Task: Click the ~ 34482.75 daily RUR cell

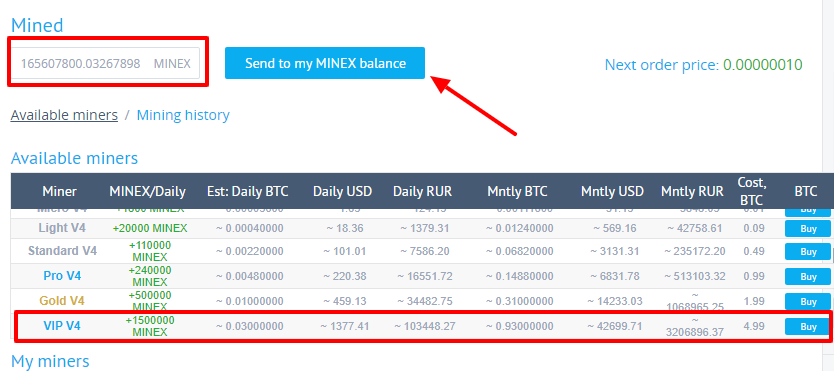Action: point(424,301)
